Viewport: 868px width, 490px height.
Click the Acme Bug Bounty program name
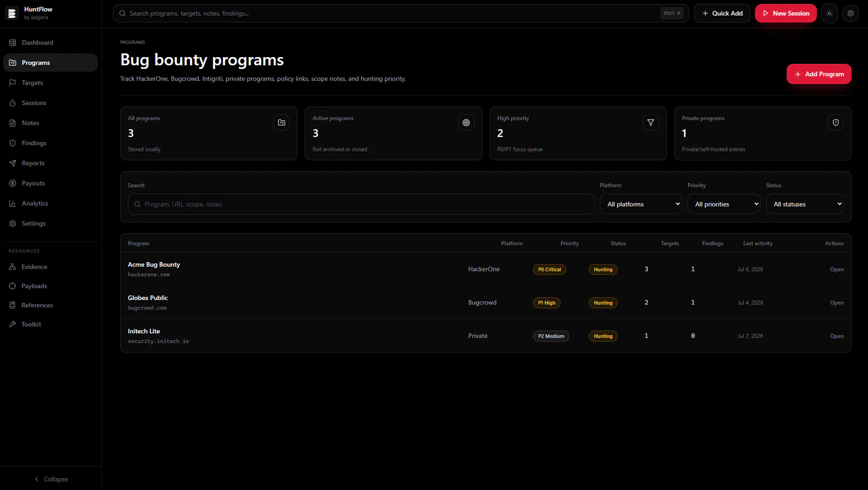tap(154, 264)
